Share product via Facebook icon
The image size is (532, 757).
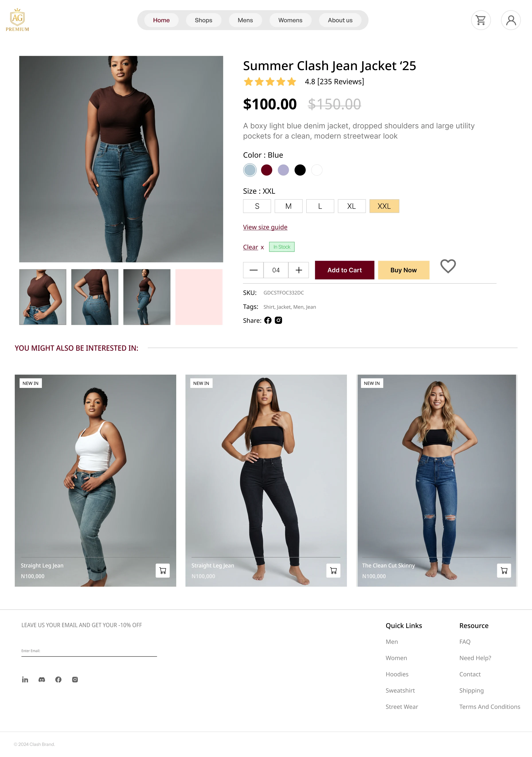268,321
